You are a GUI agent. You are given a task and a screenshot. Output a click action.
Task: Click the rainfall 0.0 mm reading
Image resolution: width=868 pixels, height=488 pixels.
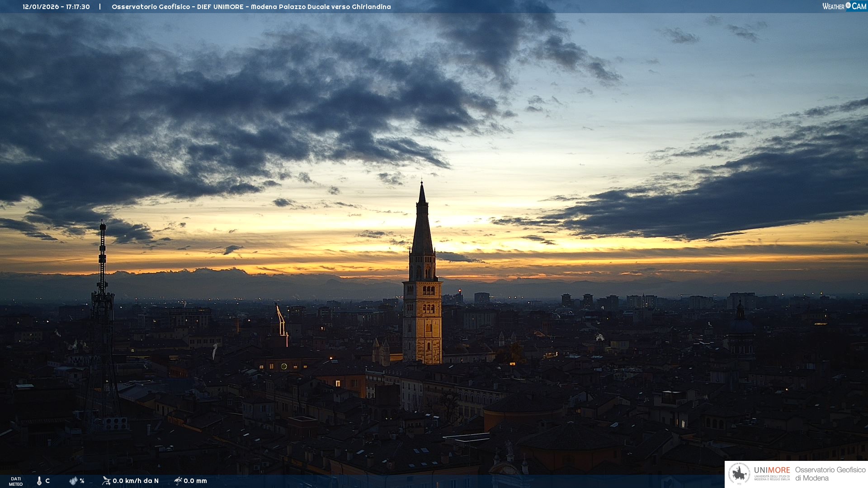pos(195,481)
